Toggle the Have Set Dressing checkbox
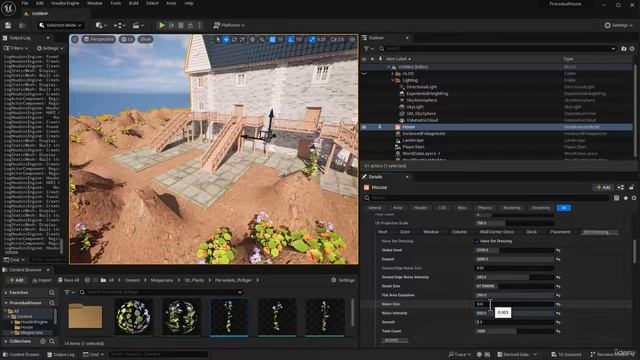 [x=477, y=241]
